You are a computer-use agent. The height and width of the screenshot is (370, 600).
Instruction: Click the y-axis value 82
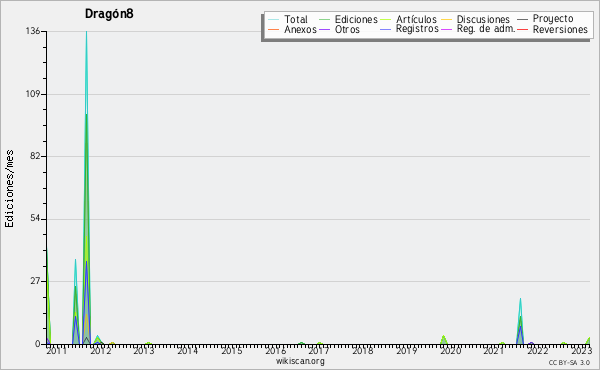coord(36,156)
